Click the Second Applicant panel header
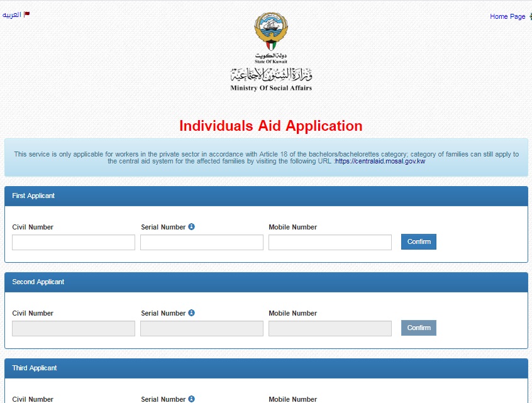This screenshot has width=532, height=403. coord(267,282)
